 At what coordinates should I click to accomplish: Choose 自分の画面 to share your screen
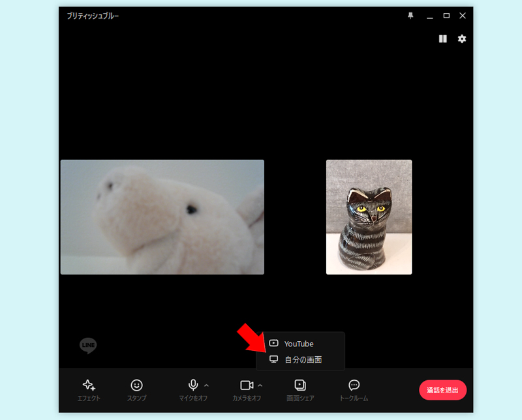(304, 359)
